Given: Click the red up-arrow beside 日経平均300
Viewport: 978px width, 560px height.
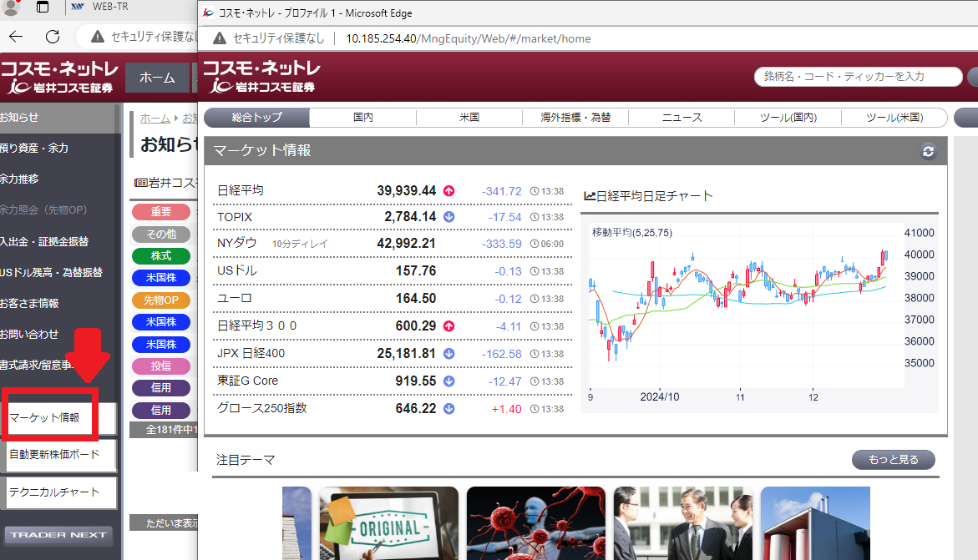Looking at the screenshot, I should 449,326.
